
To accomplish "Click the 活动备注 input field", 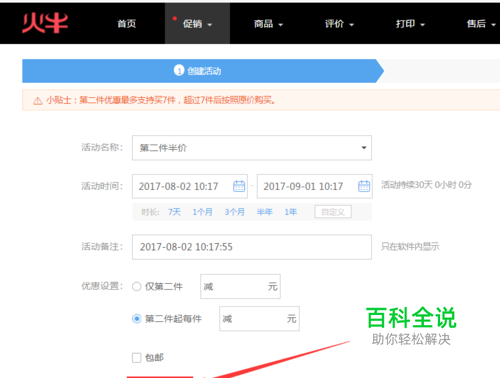I will [252, 247].
